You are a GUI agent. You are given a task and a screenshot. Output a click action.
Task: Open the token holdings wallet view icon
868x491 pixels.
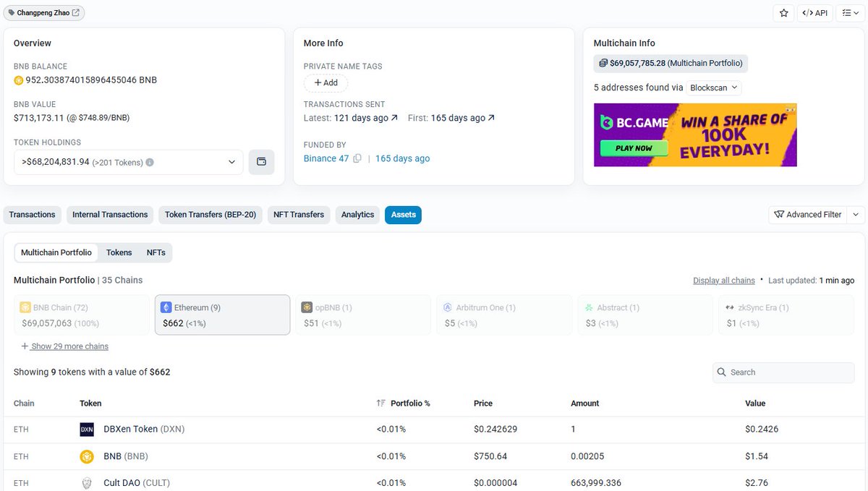pyautogui.click(x=261, y=162)
